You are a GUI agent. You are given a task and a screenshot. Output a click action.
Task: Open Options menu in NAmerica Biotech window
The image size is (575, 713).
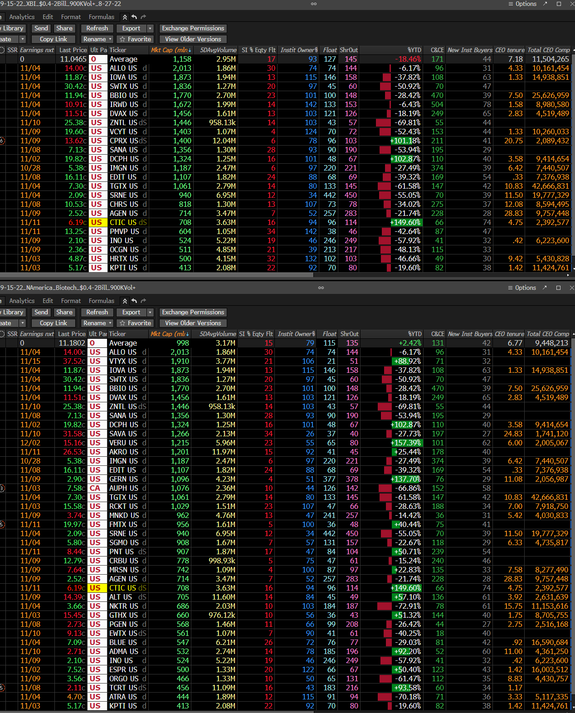pos(523,288)
